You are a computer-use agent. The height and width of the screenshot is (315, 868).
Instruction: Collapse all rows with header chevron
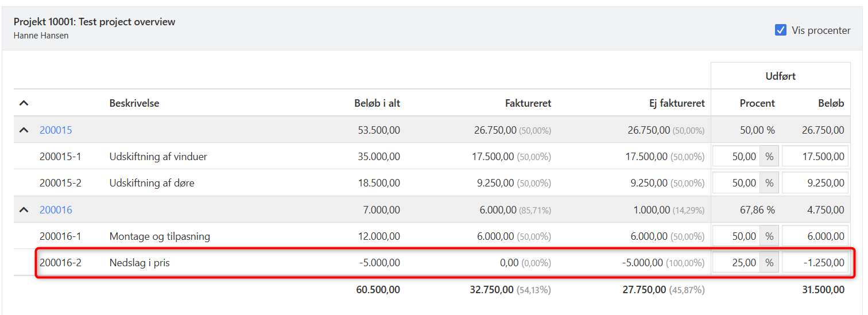point(24,103)
